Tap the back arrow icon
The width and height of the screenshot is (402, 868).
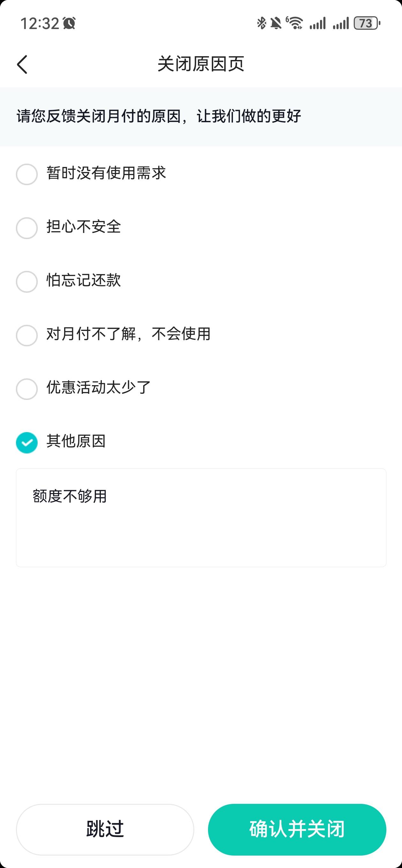pyautogui.click(x=22, y=64)
